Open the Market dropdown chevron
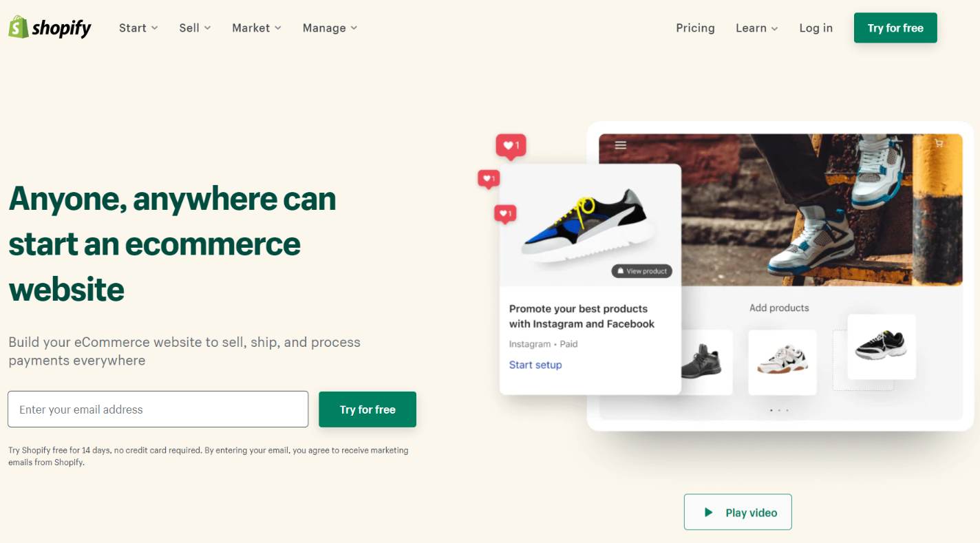 tap(278, 28)
